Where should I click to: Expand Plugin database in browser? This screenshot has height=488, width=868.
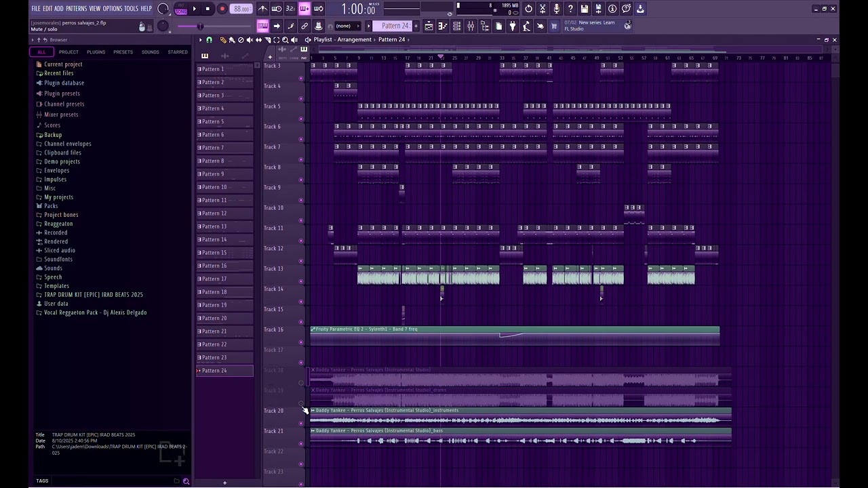point(64,83)
